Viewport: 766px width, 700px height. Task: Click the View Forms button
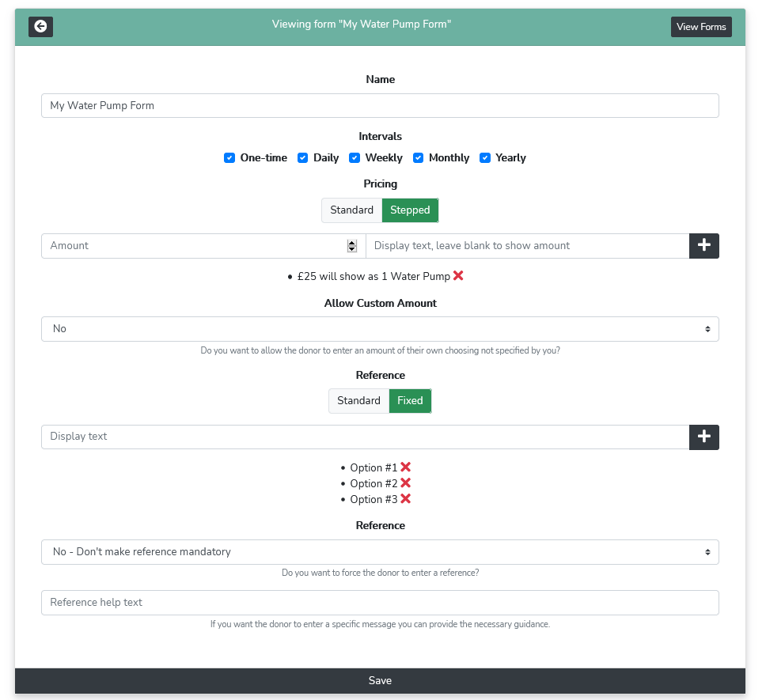click(x=700, y=27)
